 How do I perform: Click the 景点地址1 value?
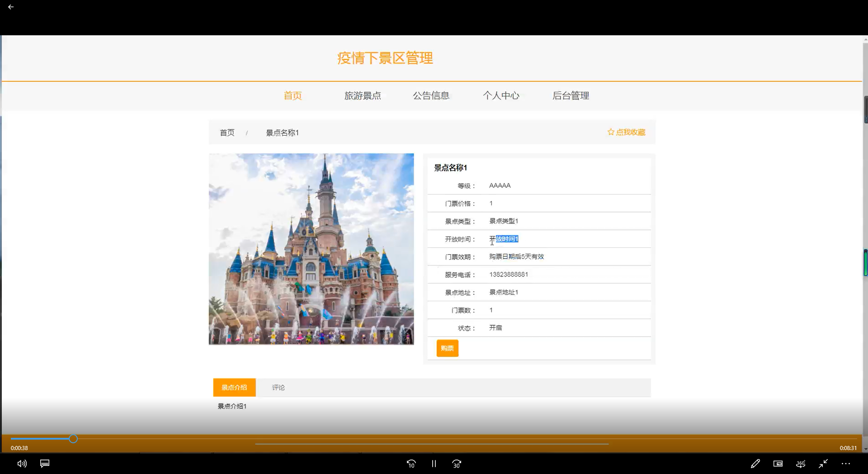click(504, 292)
